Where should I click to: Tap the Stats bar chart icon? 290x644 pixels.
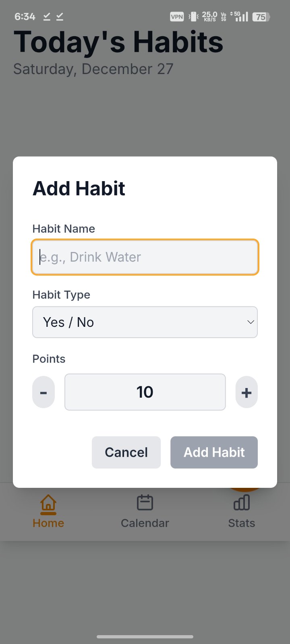click(x=242, y=503)
